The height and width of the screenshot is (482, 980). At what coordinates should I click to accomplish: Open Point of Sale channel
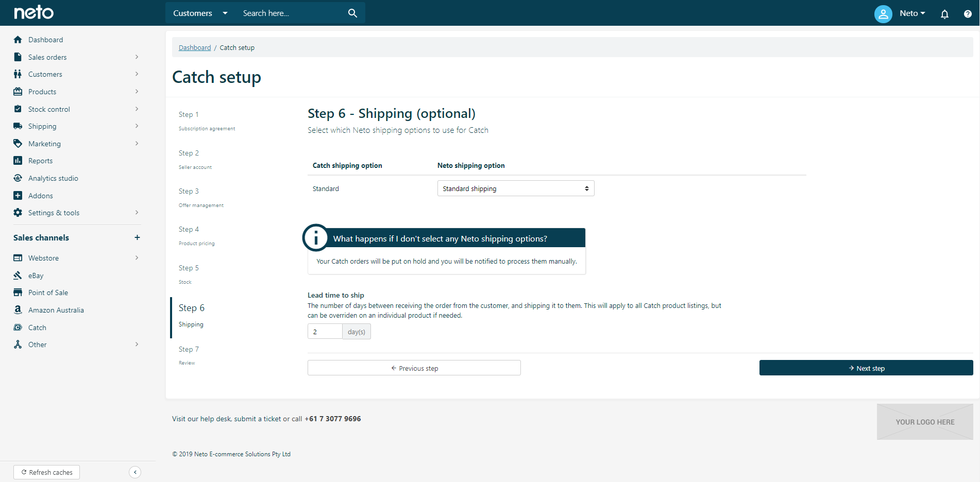[x=48, y=292]
